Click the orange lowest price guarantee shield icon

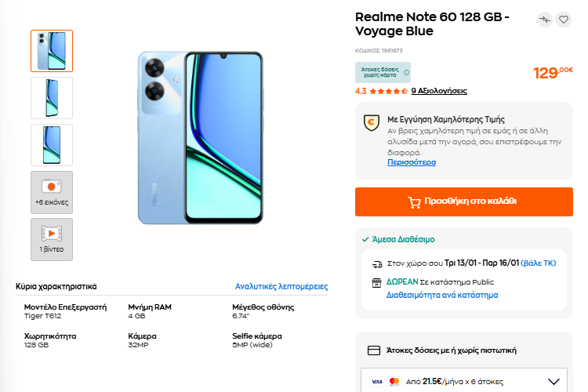pyautogui.click(x=372, y=123)
